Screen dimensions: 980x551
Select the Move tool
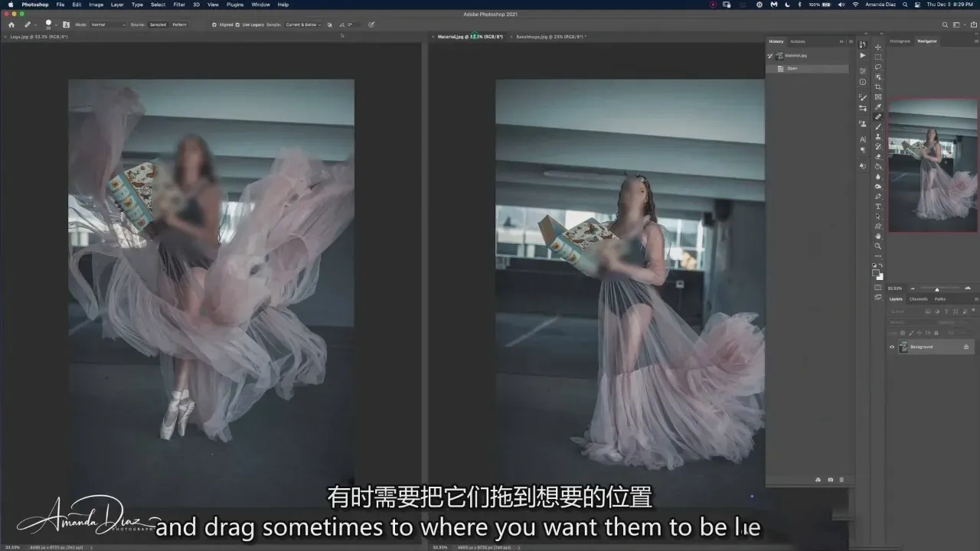(x=878, y=47)
